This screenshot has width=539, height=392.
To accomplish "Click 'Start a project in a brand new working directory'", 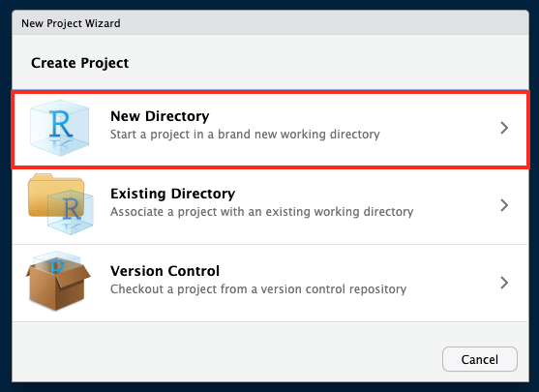I will (x=245, y=135).
